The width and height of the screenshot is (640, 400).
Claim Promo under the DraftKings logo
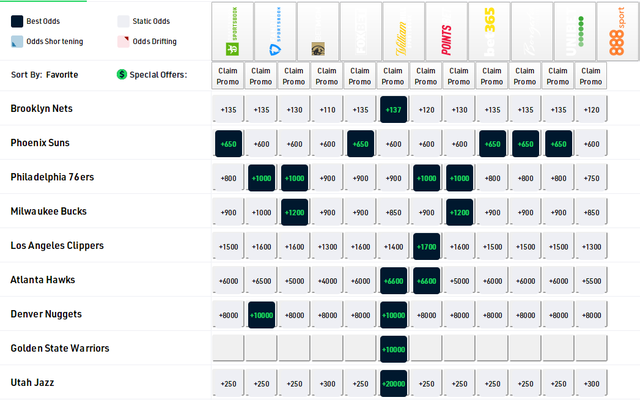pos(230,75)
